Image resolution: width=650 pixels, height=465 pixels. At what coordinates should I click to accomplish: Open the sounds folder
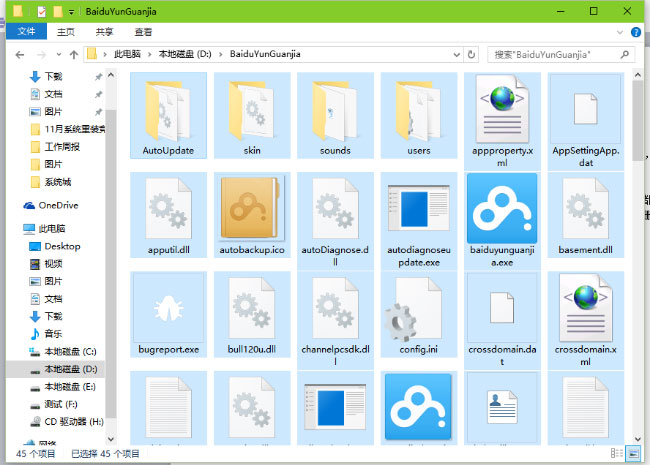[x=335, y=116]
